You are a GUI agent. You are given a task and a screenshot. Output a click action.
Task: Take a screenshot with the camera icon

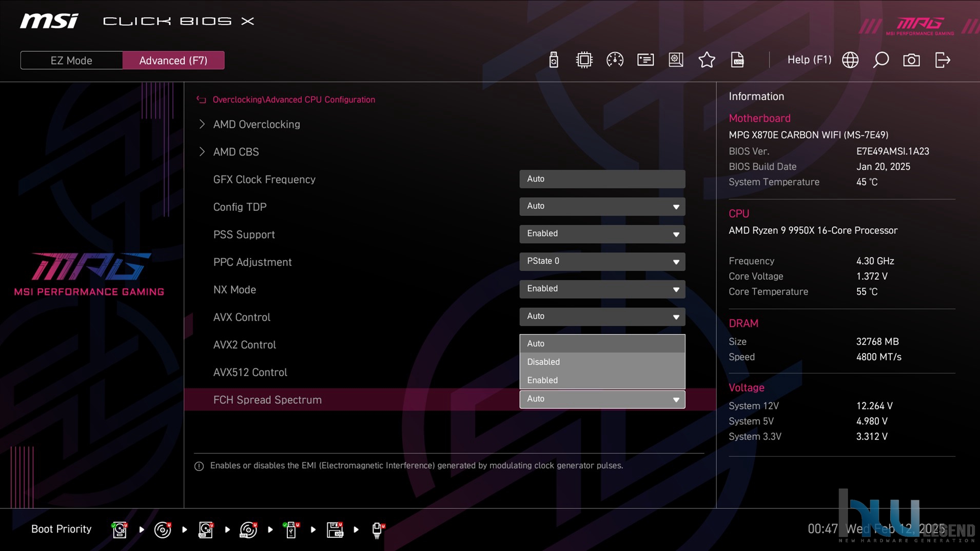click(x=911, y=60)
